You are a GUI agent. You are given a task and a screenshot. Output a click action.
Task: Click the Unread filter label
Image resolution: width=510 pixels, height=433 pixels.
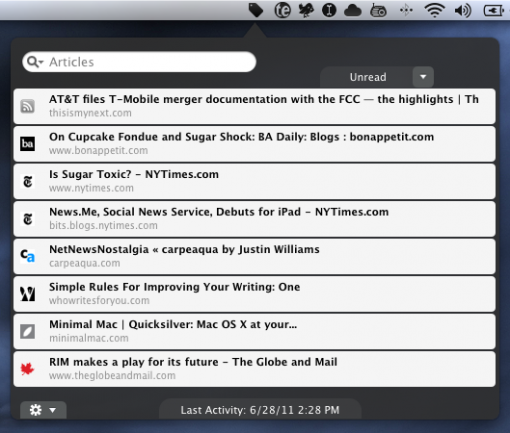tap(368, 77)
